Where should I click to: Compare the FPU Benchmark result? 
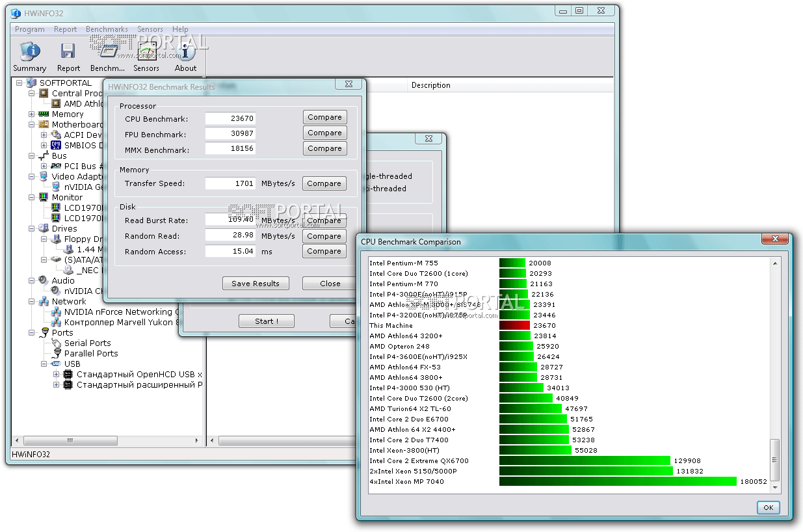324,133
